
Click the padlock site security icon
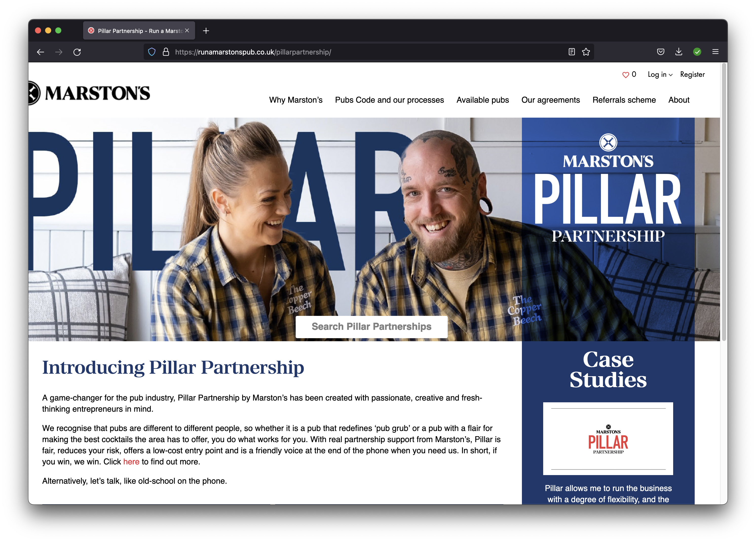point(166,52)
